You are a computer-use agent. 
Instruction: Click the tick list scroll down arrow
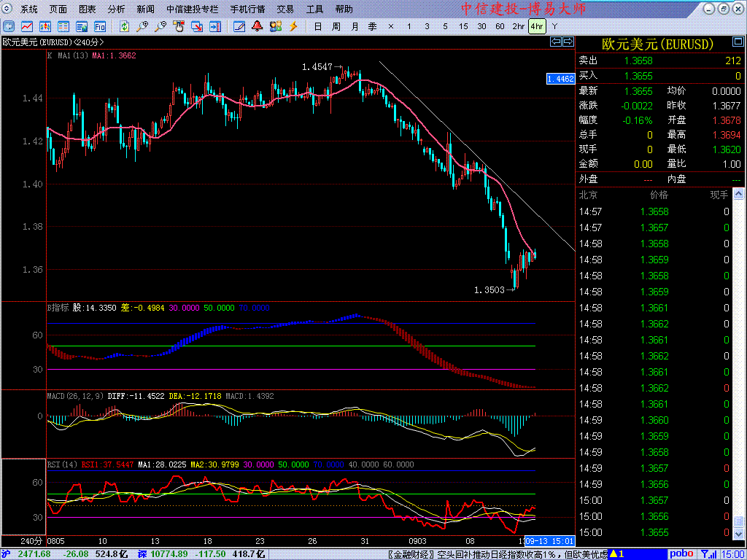click(738, 535)
